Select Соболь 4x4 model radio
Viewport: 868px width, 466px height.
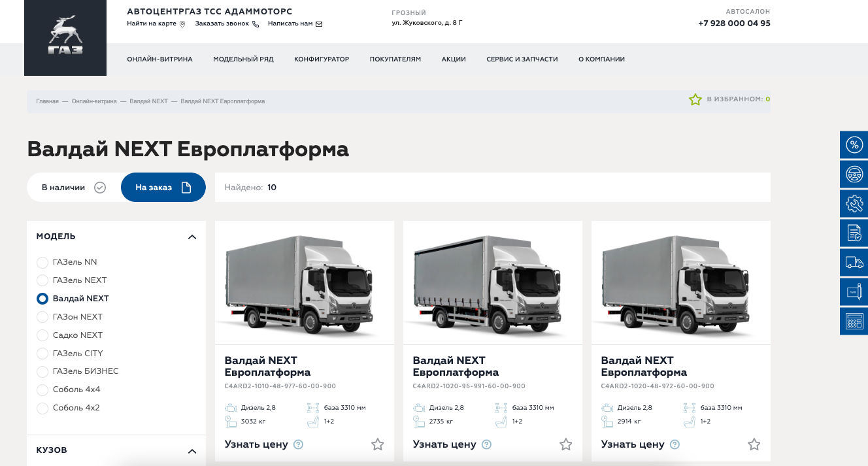point(42,390)
